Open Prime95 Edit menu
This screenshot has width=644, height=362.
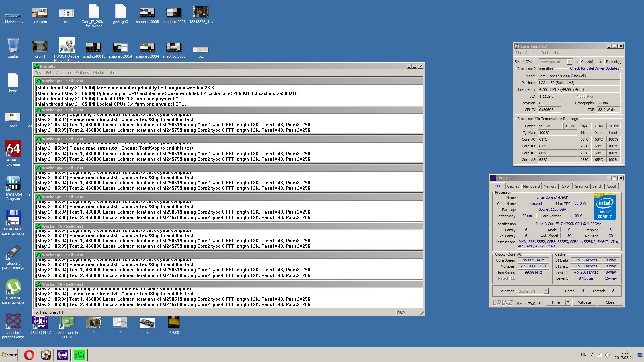[49, 73]
